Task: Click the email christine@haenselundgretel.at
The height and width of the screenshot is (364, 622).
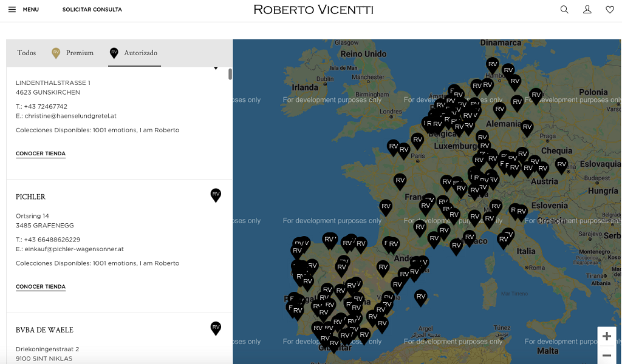Action: pos(66,116)
